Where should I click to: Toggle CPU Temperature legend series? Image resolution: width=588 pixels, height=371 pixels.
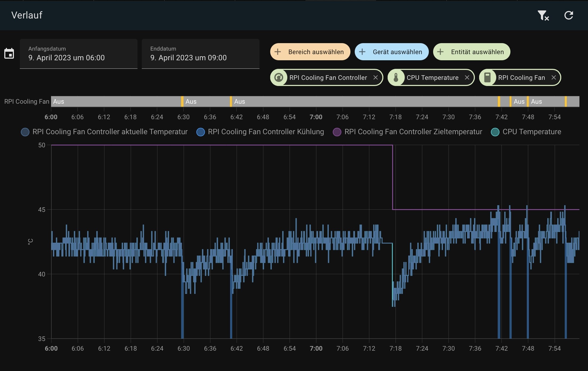526,132
